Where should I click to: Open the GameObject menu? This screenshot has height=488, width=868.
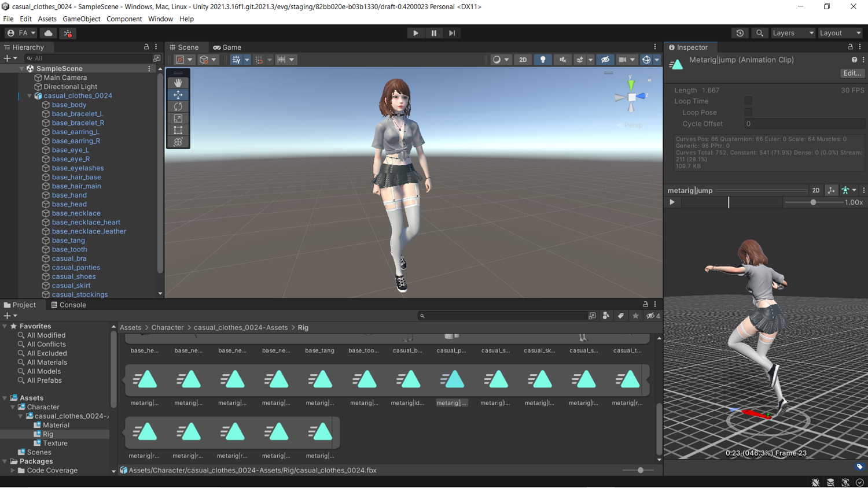[82, 19]
